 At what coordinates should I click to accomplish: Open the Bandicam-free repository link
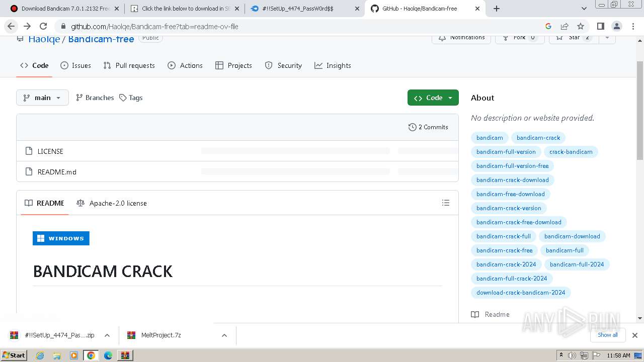click(x=101, y=39)
